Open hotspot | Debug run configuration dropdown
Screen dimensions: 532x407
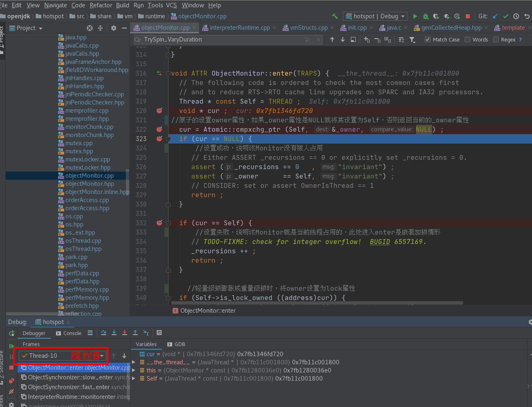coord(375,16)
